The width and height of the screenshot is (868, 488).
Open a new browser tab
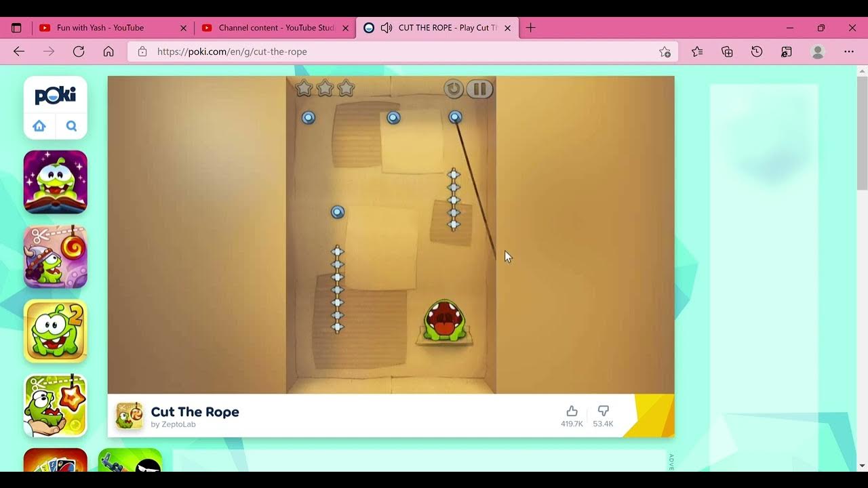coord(531,28)
